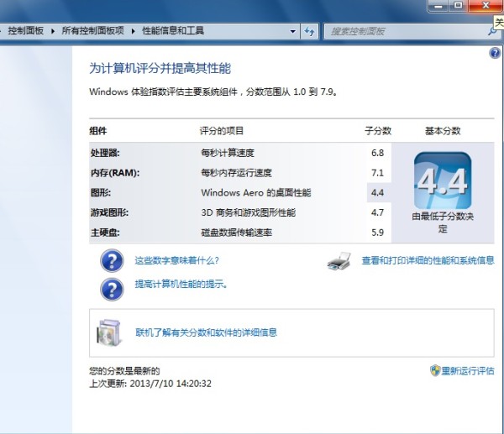Expand the address bar history dropdown arrow
Image resolution: width=504 pixels, height=434 pixels.
[293, 32]
